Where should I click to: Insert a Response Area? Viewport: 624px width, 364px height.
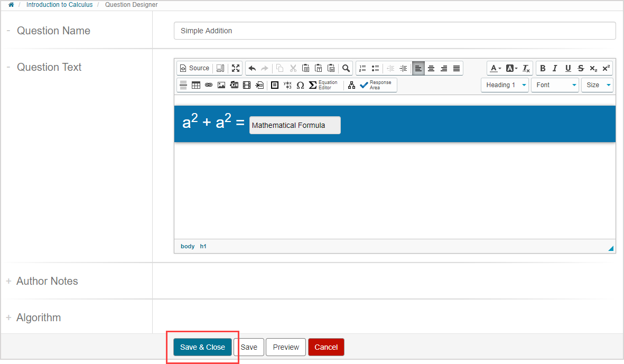coord(376,85)
